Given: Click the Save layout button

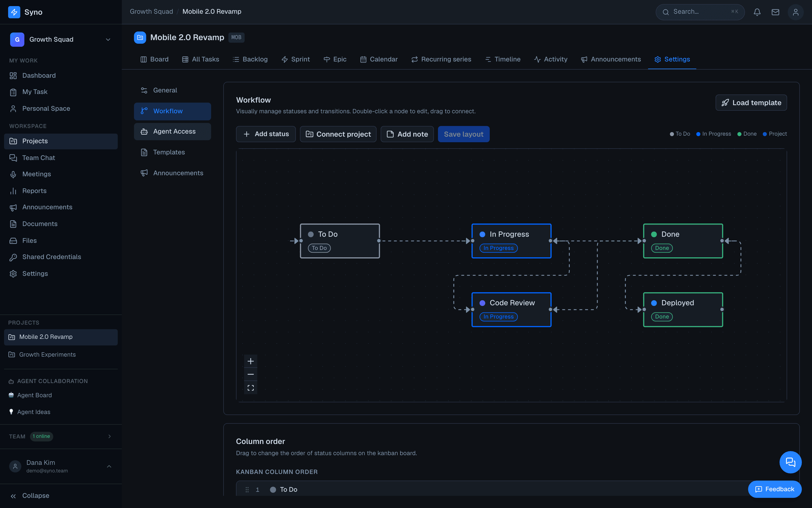Looking at the screenshot, I should click(x=464, y=134).
